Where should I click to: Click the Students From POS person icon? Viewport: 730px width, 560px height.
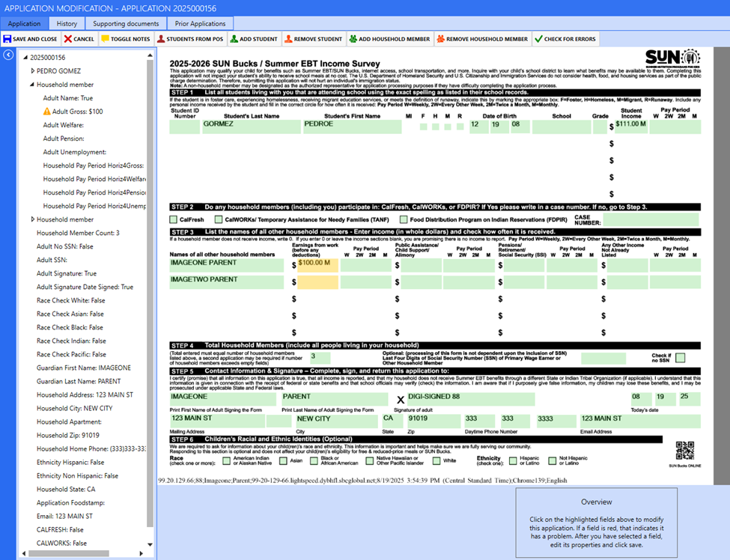[161, 39]
